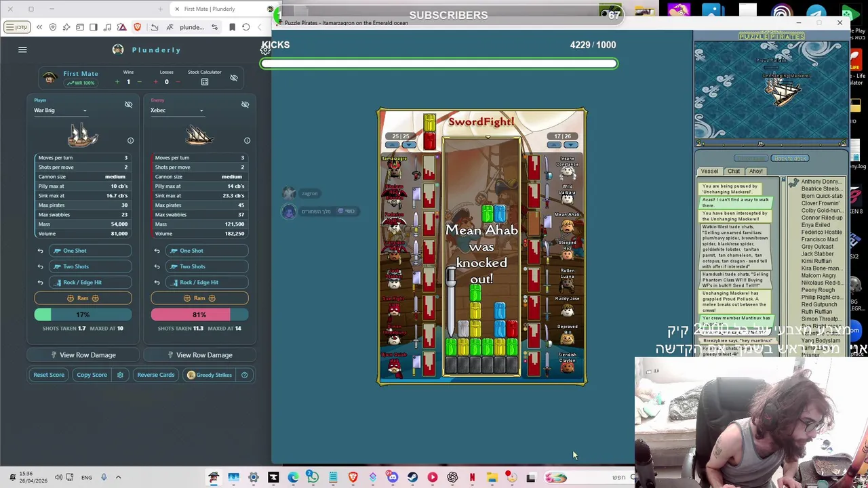This screenshot has width=868, height=488.
Task: Toggle the Player card visibility eye
Action: tap(128, 104)
